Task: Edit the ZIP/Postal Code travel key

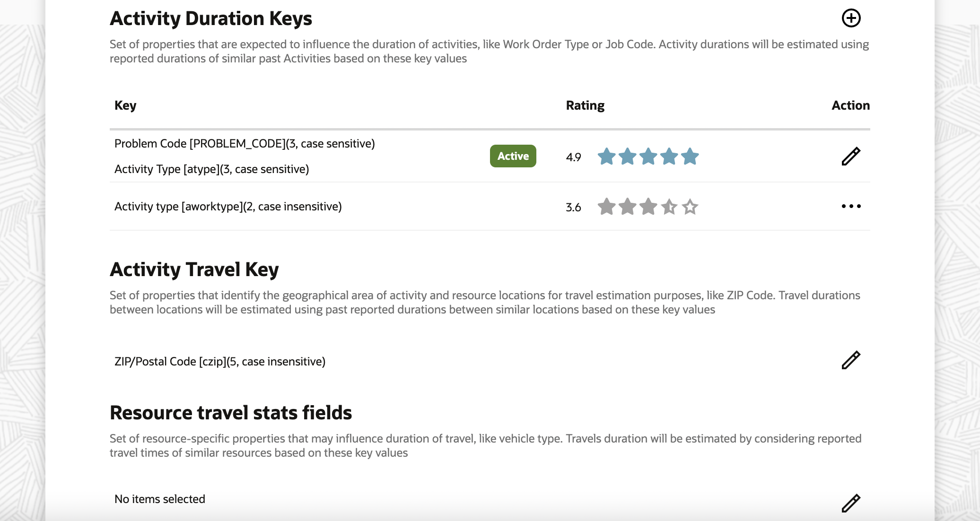Action: click(851, 360)
